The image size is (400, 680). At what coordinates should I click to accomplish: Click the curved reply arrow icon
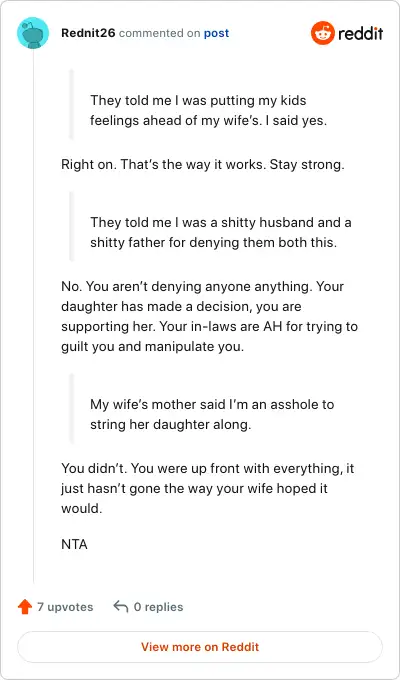(x=121, y=607)
